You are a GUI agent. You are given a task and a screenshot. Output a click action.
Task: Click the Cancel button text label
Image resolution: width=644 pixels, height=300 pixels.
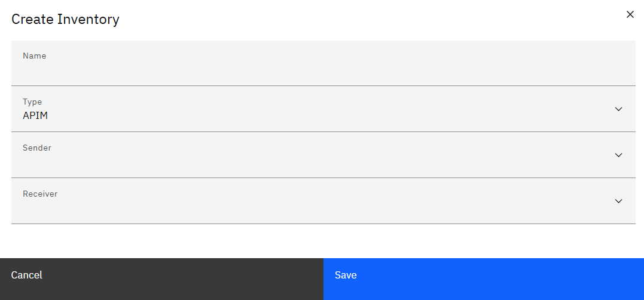tap(27, 275)
